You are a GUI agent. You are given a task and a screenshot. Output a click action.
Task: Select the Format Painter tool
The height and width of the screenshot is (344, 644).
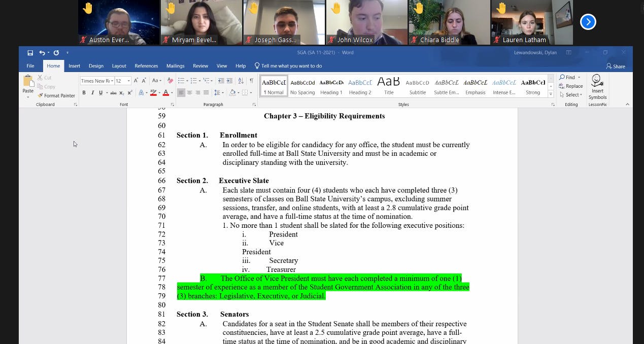[56, 95]
